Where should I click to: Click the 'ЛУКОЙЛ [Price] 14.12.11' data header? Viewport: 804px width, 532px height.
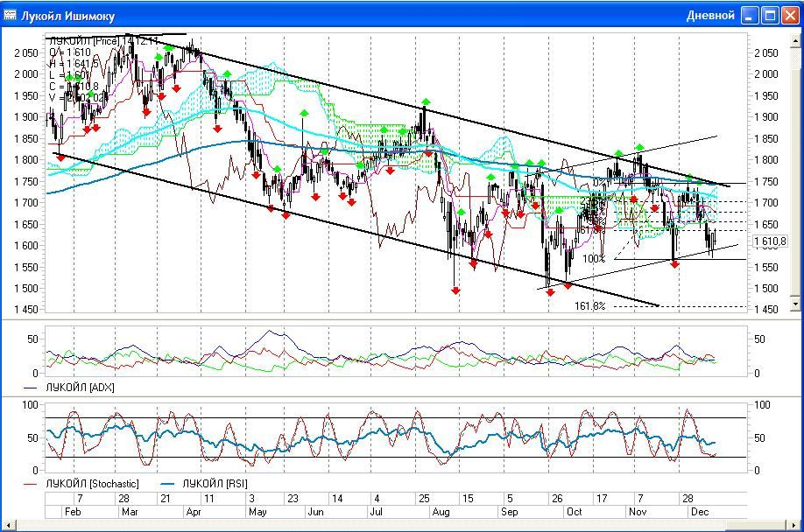[104, 41]
